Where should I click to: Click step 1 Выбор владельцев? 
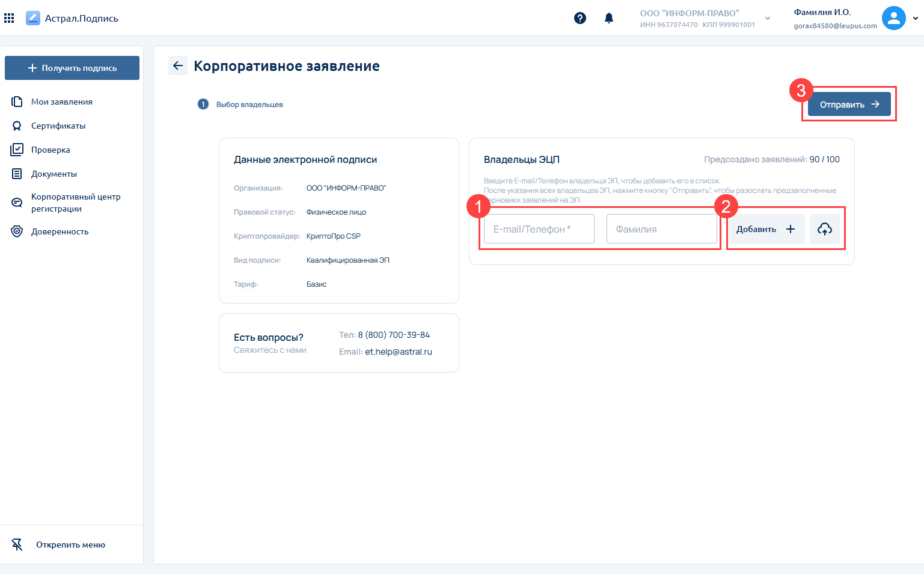click(x=240, y=104)
